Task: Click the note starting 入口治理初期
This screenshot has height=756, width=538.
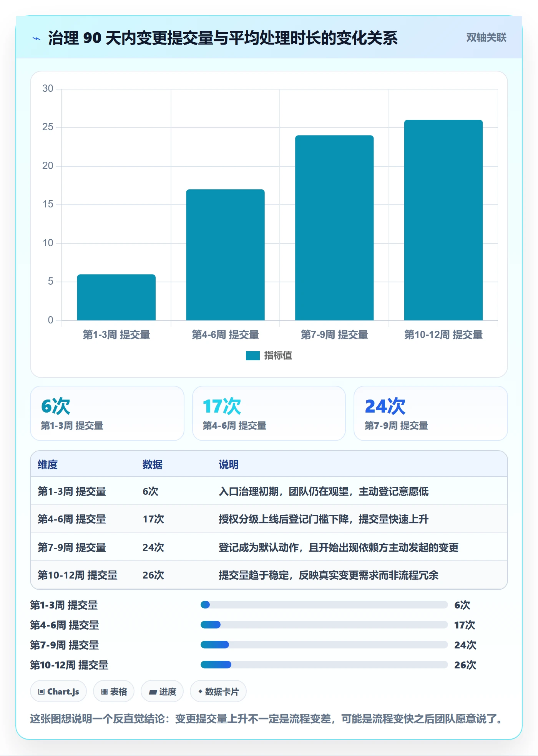Action: (324, 491)
